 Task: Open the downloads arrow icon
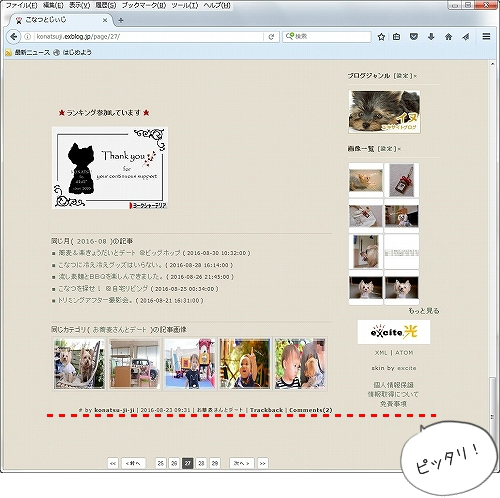(x=431, y=37)
